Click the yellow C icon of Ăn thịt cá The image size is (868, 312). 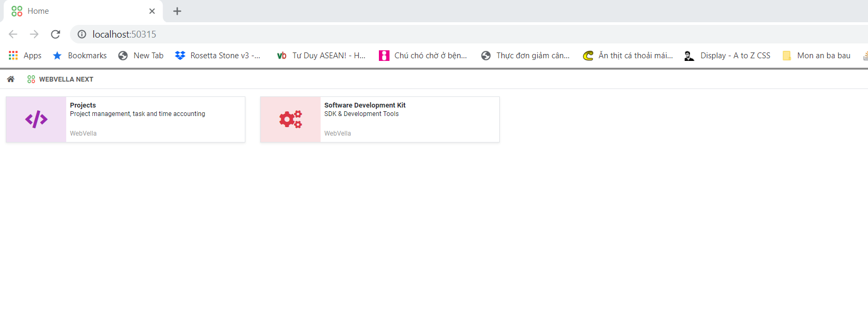click(x=588, y=56)
